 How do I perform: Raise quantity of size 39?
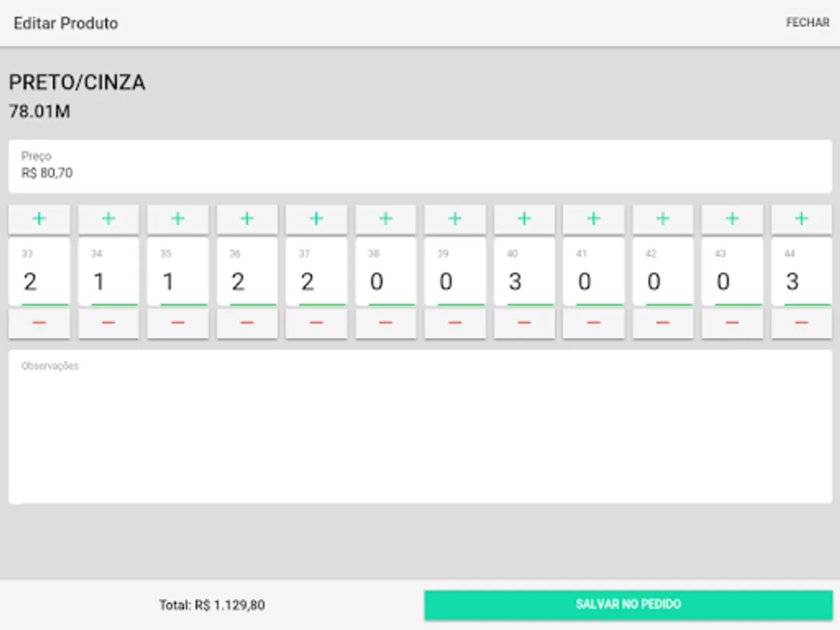455,219
